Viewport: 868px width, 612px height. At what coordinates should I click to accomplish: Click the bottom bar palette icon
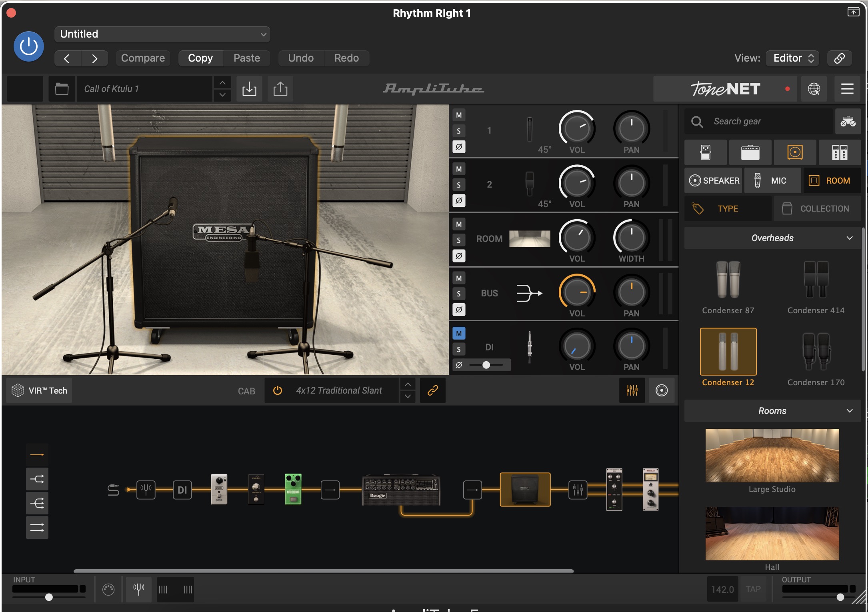108,589
